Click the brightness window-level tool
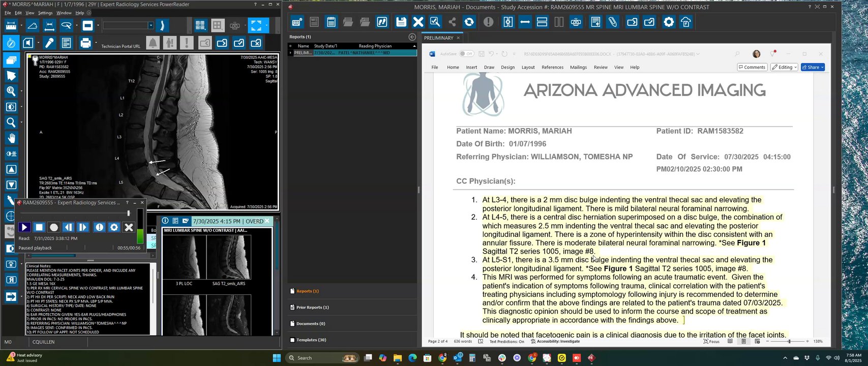868x366 pixels. [11, 107]
